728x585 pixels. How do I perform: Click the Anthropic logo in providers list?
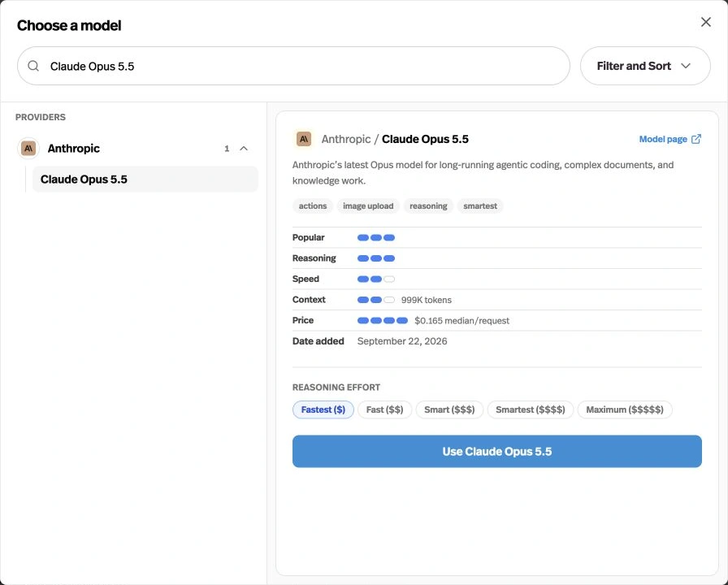click(28, 148)
